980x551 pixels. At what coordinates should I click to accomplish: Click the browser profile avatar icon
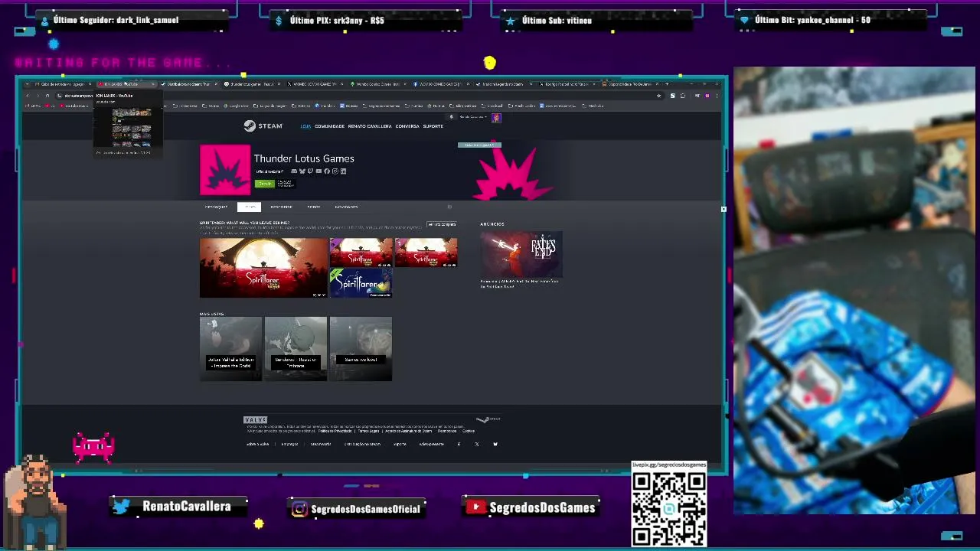(x=707, y=96)
